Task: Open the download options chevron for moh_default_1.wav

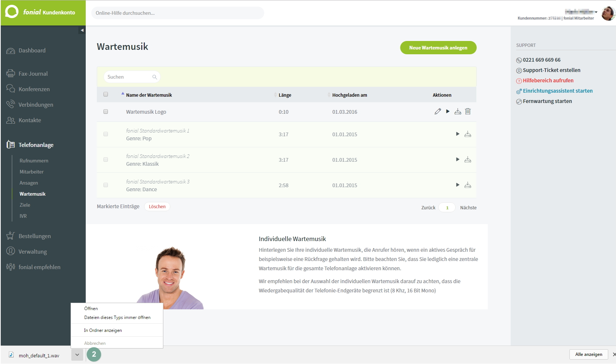Action: (x=77, y=355)
